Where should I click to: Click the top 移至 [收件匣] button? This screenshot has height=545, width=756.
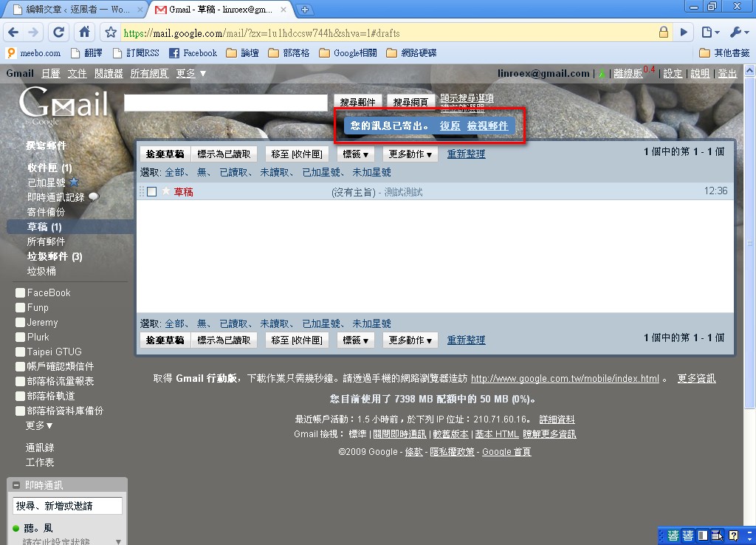tap(297, 154)
